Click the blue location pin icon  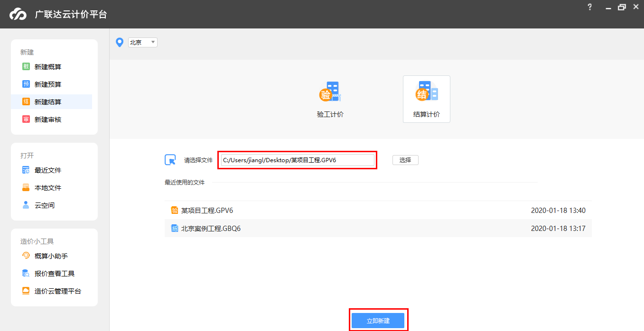(120, 43)
